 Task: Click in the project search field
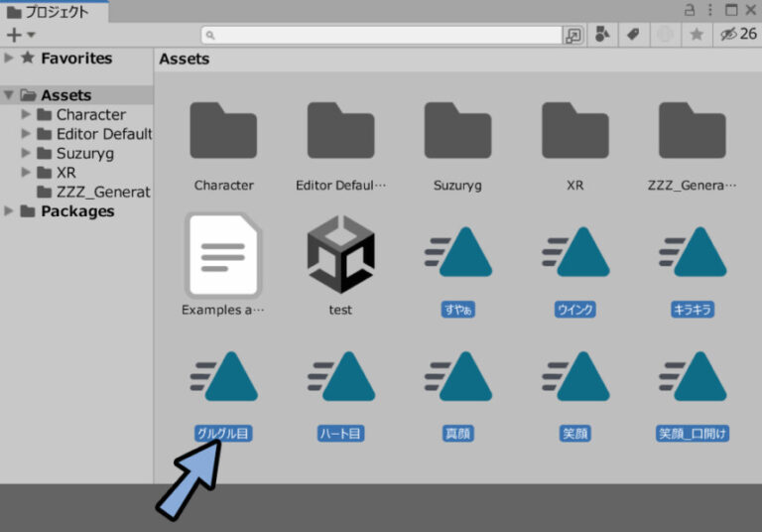(387, 35)
